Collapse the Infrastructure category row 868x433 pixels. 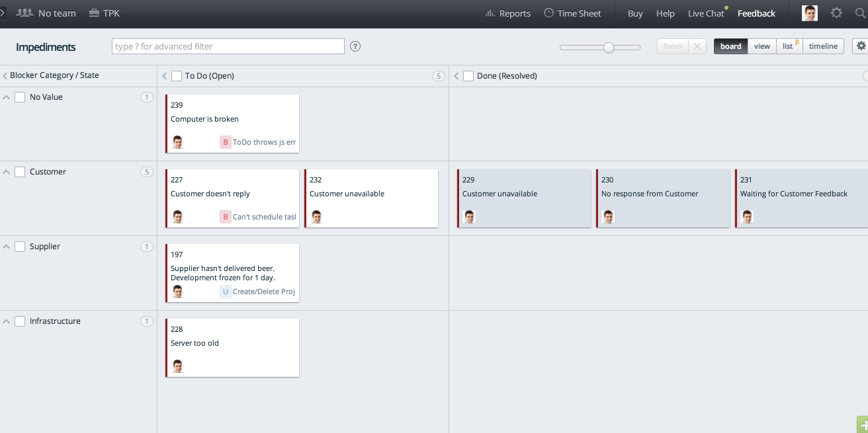point(6,321)
